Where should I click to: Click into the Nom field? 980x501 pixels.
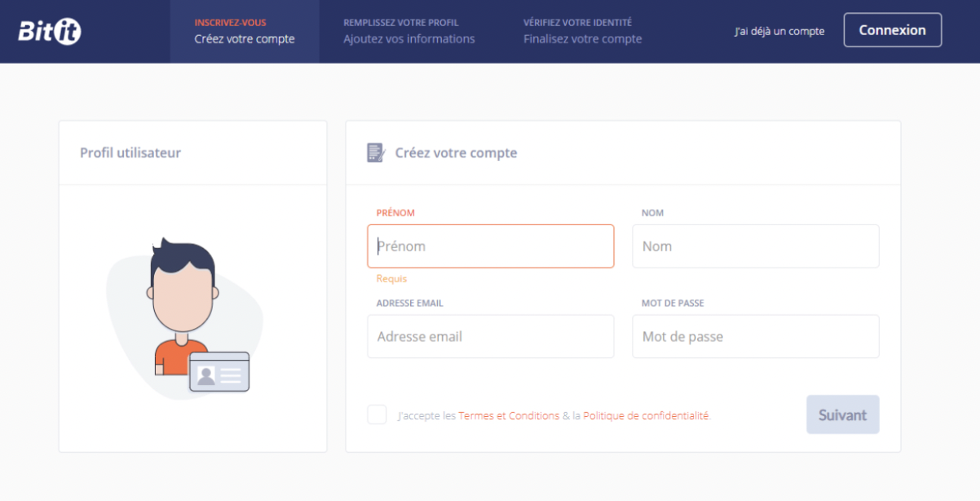756,246
